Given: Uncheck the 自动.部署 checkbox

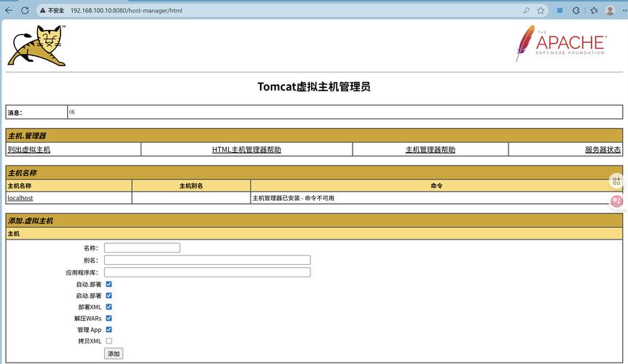Looking at the screenshot, I should point(109,284).
